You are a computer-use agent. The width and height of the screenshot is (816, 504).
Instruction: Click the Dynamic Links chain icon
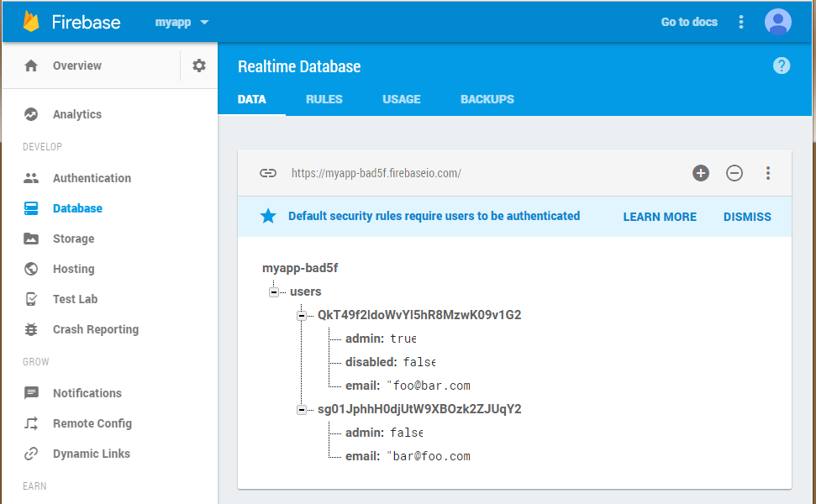[31, 454]
